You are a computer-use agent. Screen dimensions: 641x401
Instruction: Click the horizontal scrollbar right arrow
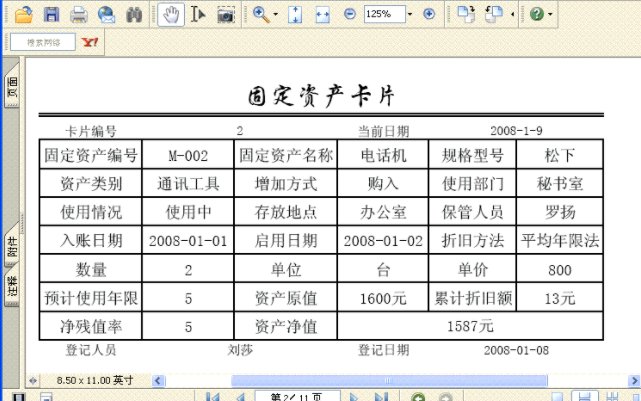tap(634, 381)
